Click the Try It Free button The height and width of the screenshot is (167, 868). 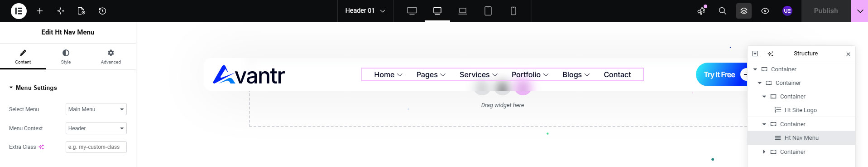[722, 74]
